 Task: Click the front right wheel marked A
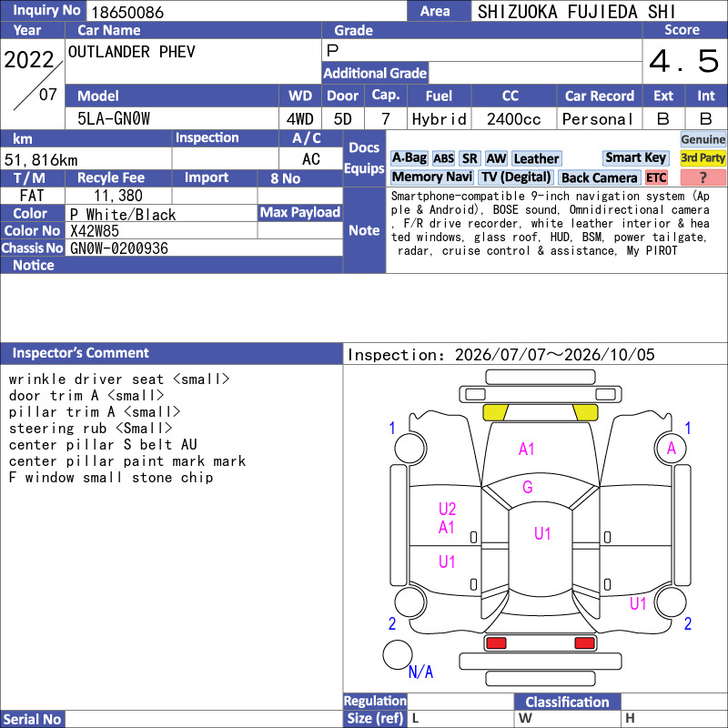[671, 448]
